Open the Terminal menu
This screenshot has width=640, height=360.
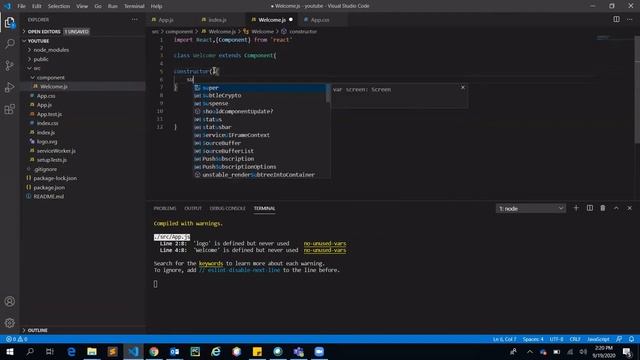(134, 6)
